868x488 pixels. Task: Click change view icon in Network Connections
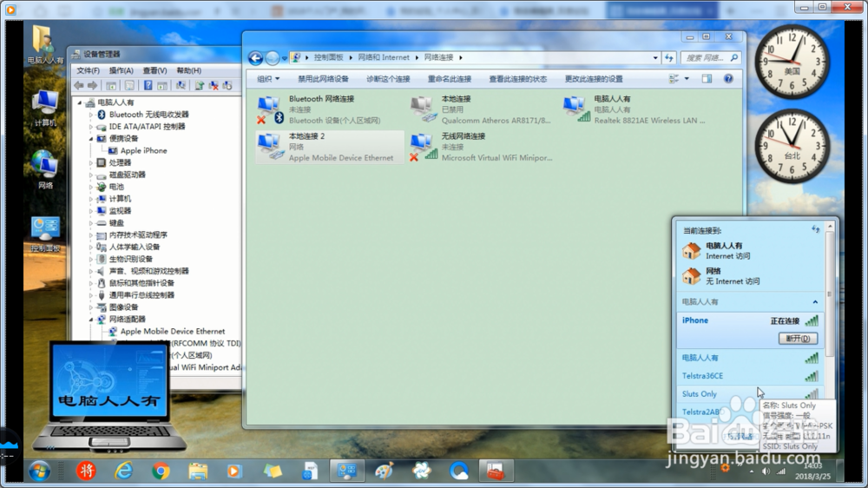tap(674, 79)
